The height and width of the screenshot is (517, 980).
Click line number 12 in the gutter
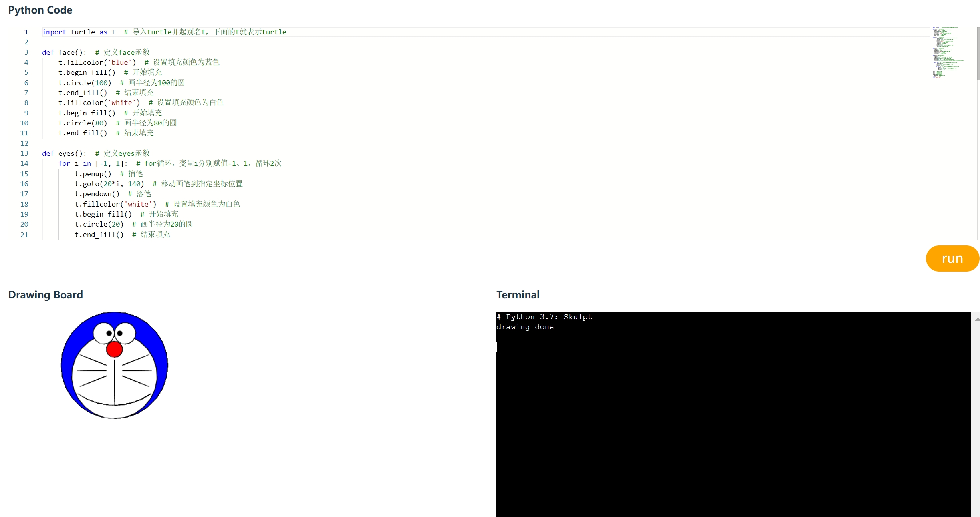(24, 143)
